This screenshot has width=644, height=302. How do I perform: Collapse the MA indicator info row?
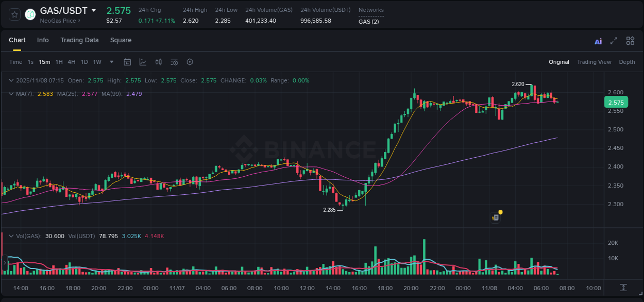pyautogui.click(x=11, y=94)
